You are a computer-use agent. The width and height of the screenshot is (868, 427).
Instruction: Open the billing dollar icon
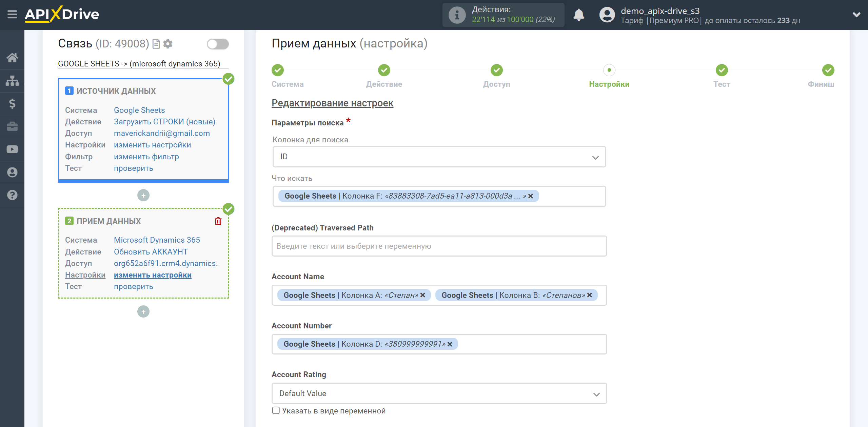[x=12, y=103]
